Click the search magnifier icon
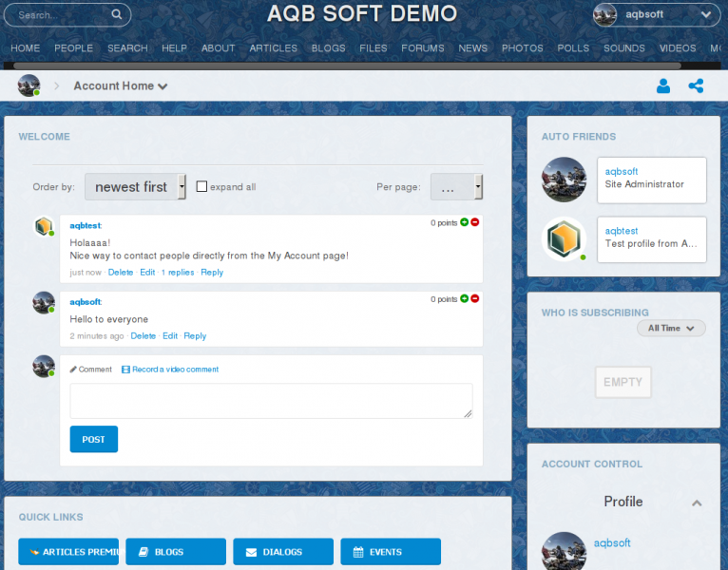Image resolution: width=728 pixels, height=570 pixels. 116,14
